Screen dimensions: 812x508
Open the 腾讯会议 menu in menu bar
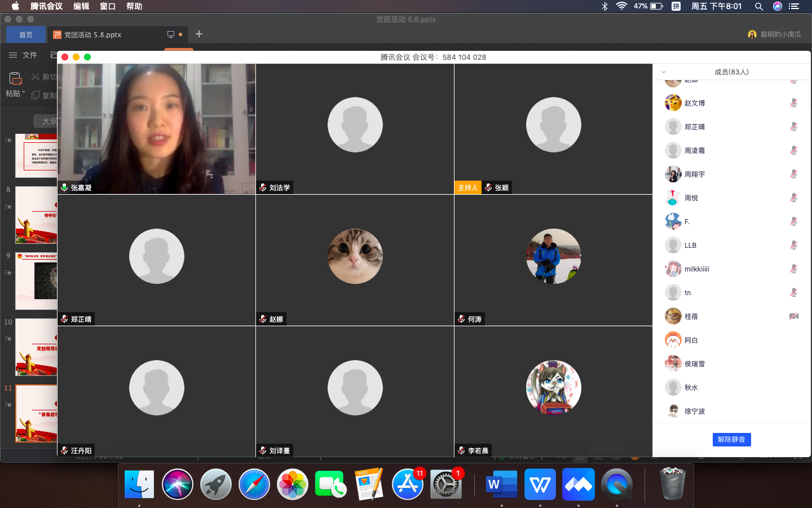click(46, 6)
